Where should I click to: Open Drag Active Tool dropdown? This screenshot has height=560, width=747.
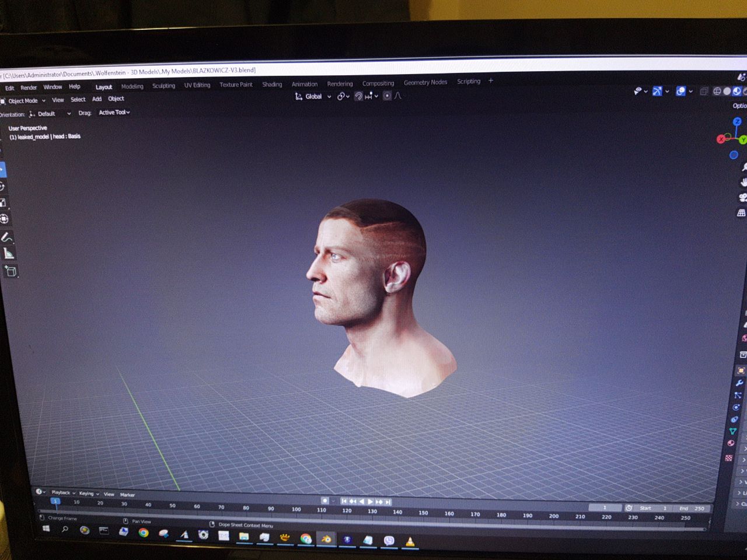(x=114, y=113)
